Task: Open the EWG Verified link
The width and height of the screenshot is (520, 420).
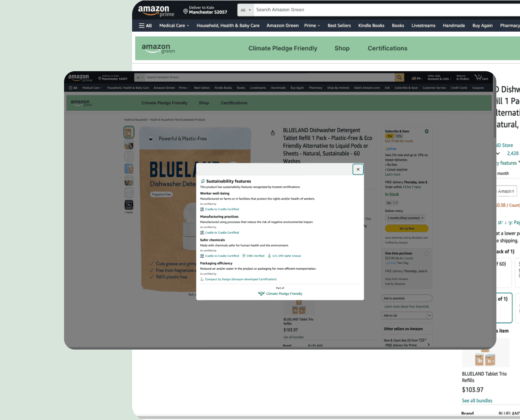Action: click(x=255, y=256)
